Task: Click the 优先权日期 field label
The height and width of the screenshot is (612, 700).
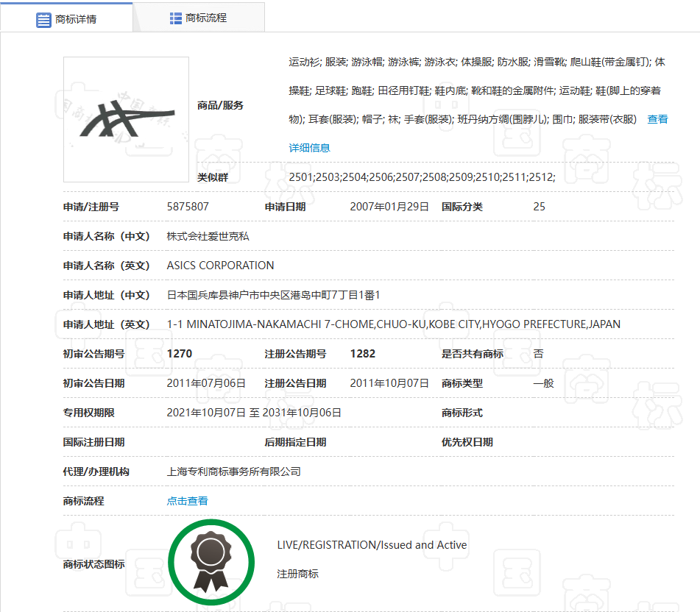Action: tap(467, 442)
